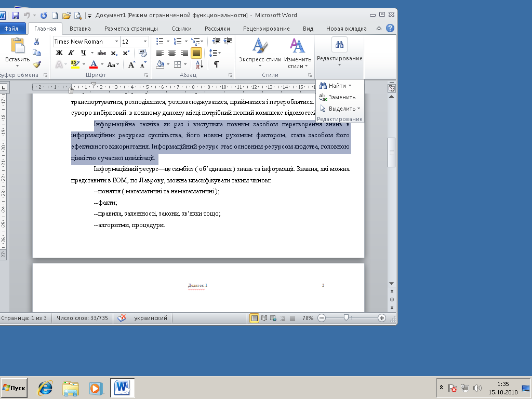Screen dimensions: 532x399
Task: Increase paragraph indent
Action: (x=228, y=42)
